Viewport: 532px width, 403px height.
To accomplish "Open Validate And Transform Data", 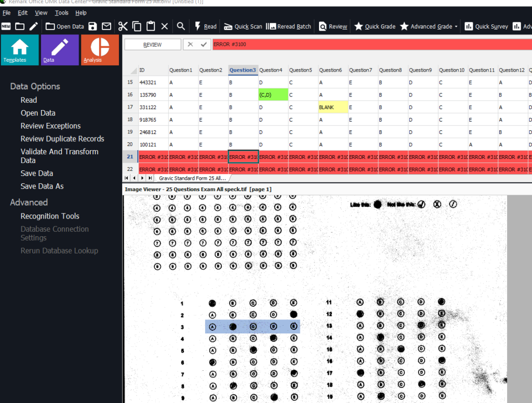I will click(x=59, y=156).
